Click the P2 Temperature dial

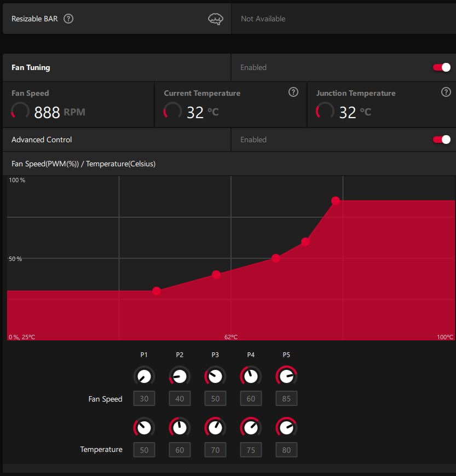tap(180, 427)
